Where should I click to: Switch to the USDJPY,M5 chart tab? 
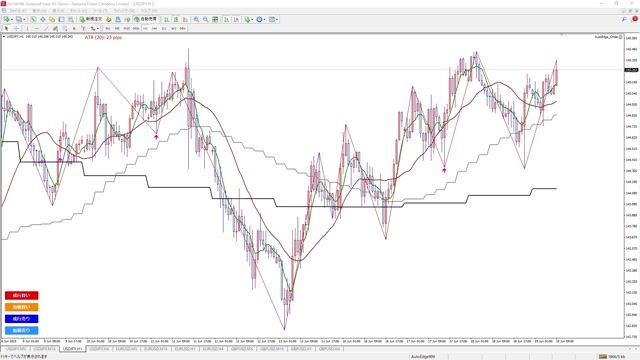click(16, 349)
